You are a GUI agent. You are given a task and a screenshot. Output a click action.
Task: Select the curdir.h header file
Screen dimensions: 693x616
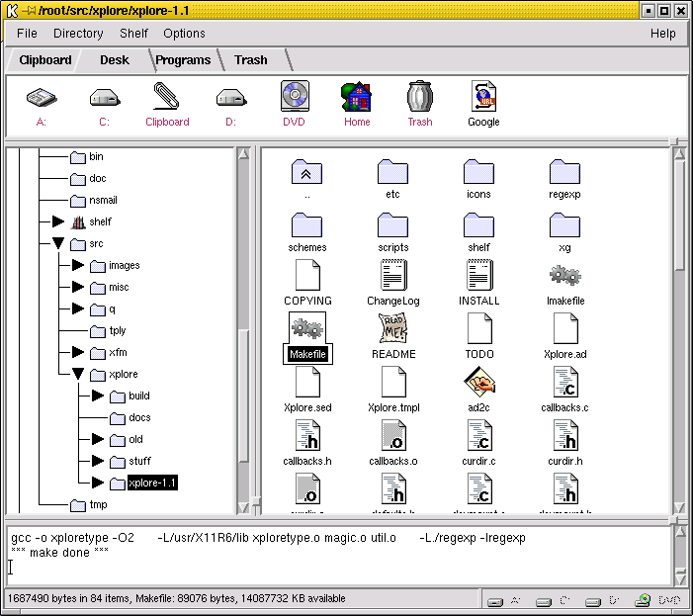click(565, 436)
